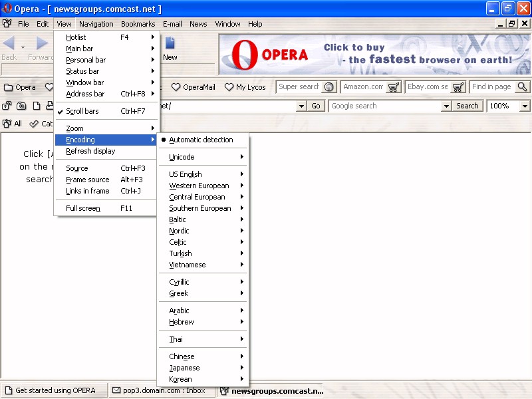Expand the address bar history dropdown
This screenshot has height=399, width=532.
click(x=301, y=106)
